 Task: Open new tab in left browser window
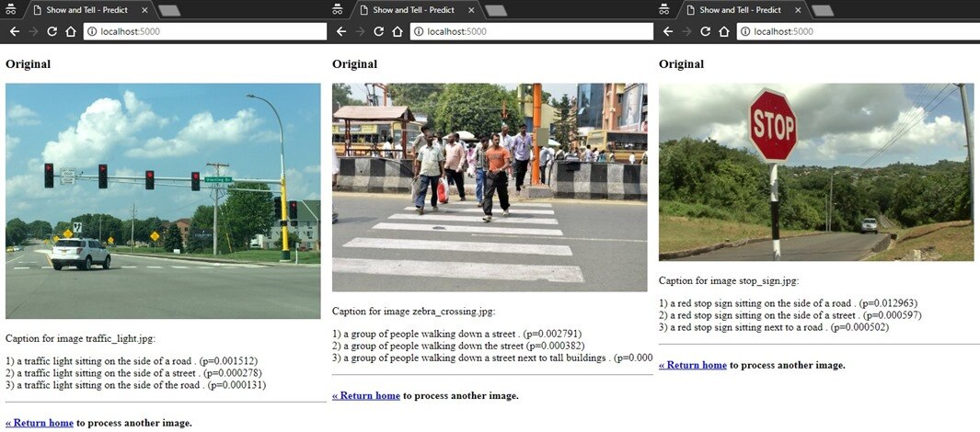pos(169,11)
